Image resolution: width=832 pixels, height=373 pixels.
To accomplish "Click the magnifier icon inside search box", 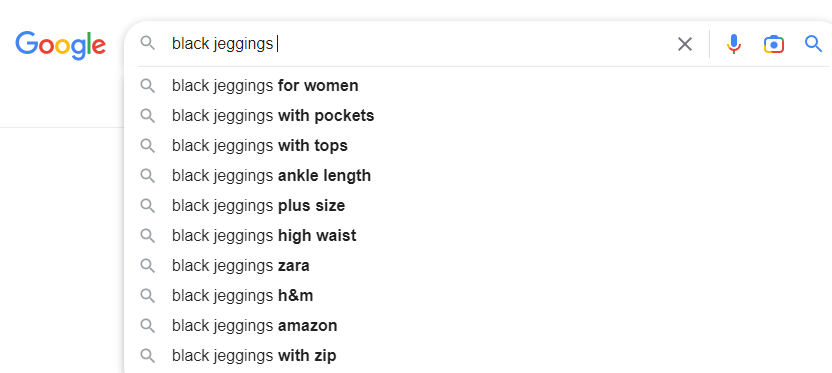I will [148, 44].
